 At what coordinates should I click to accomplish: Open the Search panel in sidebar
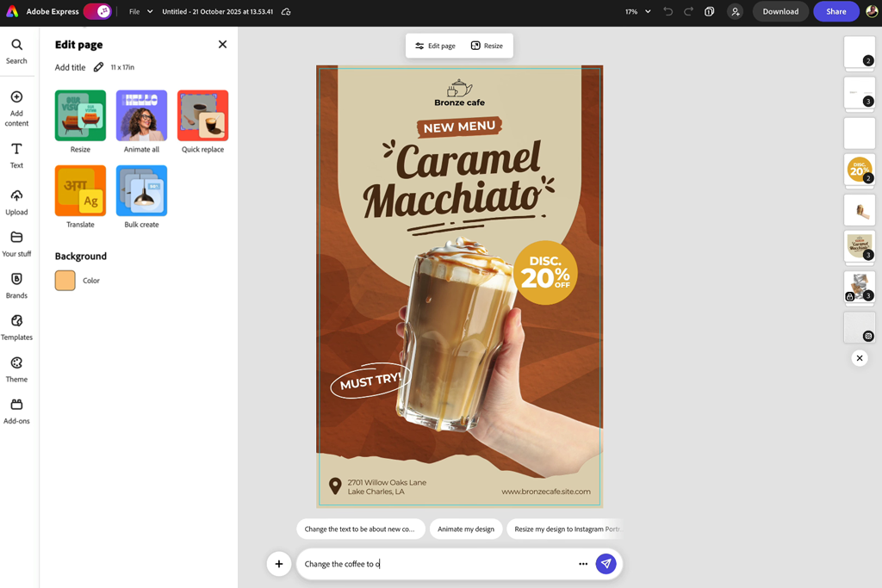click(x=16, y=51)
